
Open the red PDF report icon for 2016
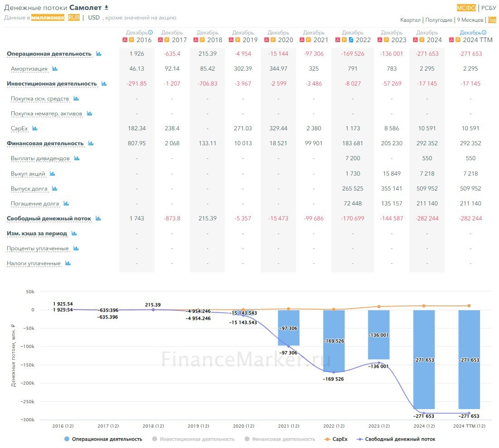click(125, 40)
